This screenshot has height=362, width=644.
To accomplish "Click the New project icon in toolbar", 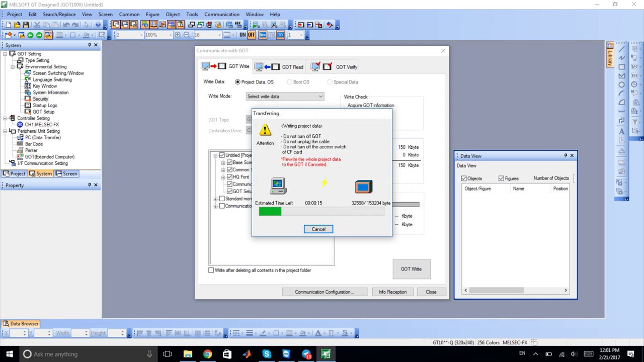I will click(x=8, y=25).
